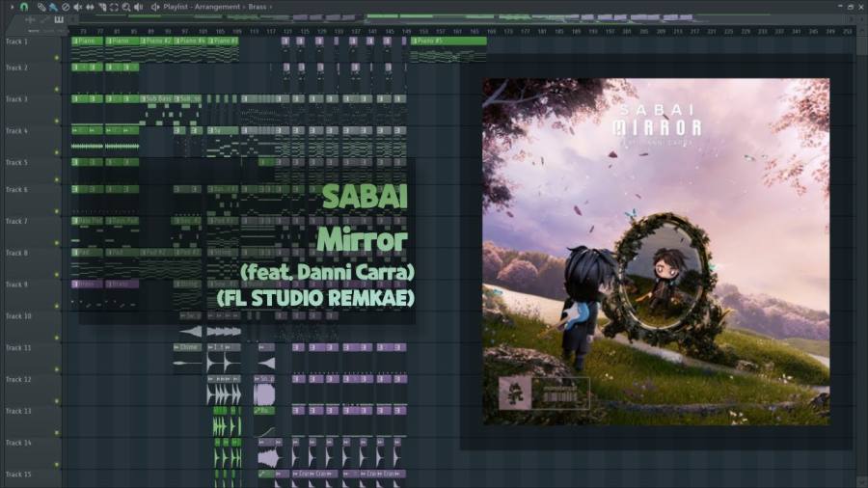Select the Zoom magnifier tool

tap(126, 7)
